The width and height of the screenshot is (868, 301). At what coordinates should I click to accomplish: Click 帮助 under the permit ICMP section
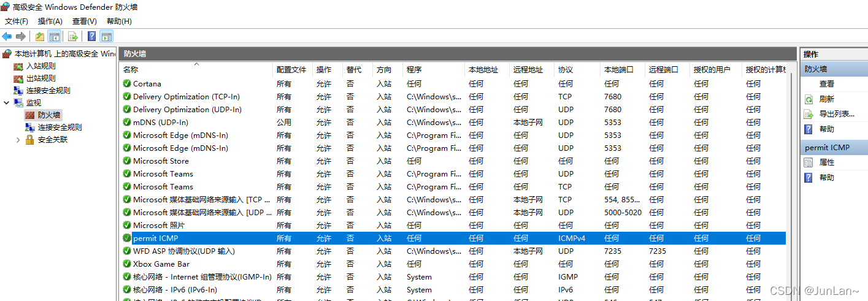click(x=827, y=178)
